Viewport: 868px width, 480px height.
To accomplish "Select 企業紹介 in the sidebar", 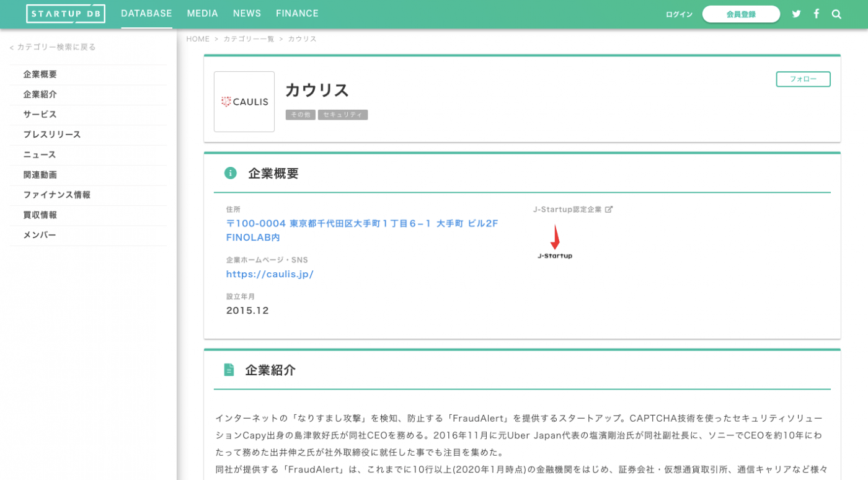I will (x=89, y=94).
